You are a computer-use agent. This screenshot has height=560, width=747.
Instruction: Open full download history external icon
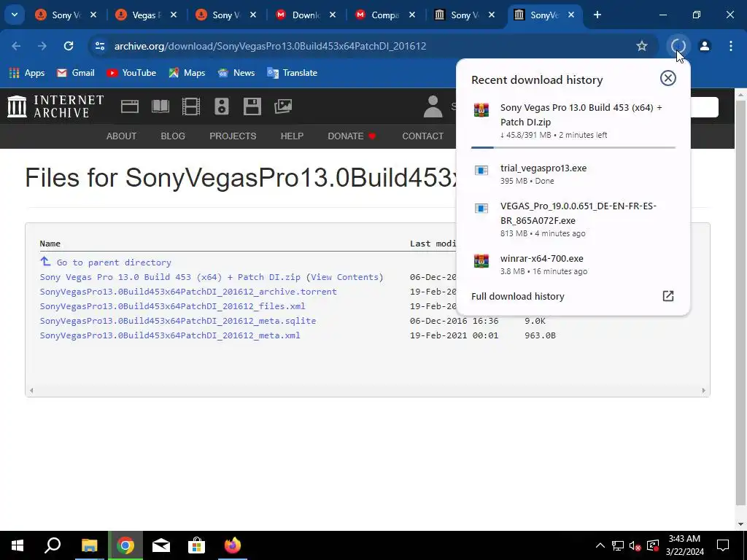tap(668, 296)
